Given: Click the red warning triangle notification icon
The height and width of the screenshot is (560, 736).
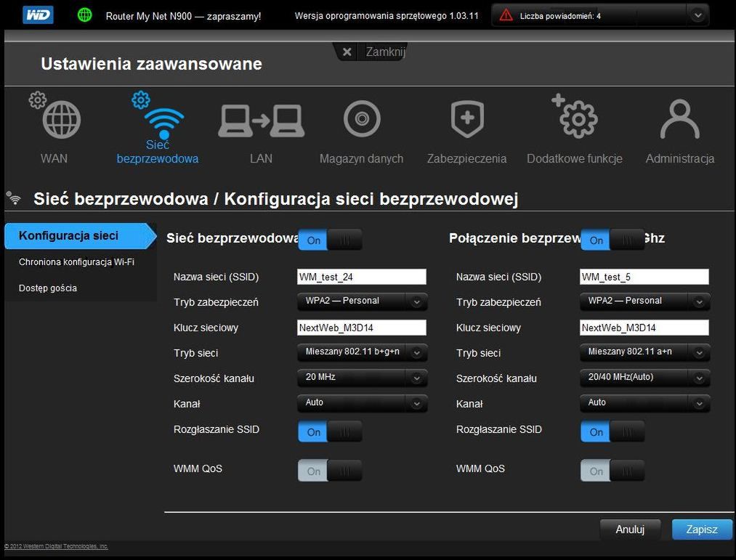Looking at the screenshot, I should tap(506, 15).
